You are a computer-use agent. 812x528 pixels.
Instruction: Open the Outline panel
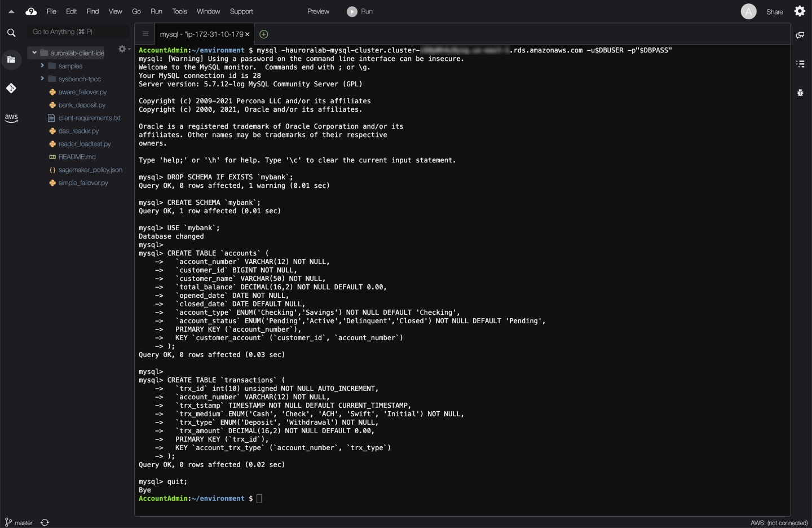800,64
